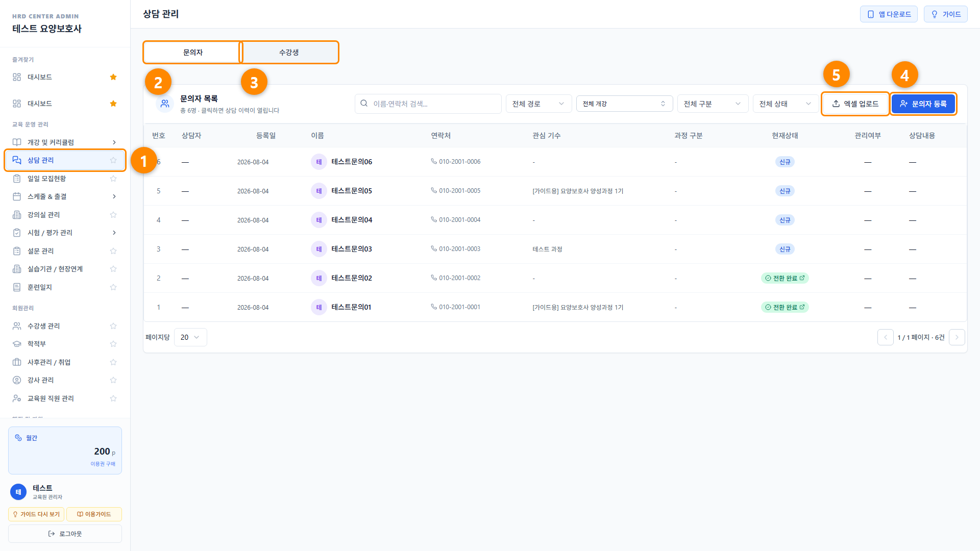The height and width of the screenshot is (551, 980).
Task: Click the 문의자 목록 people icon
Action: click(x=165, y=104)
